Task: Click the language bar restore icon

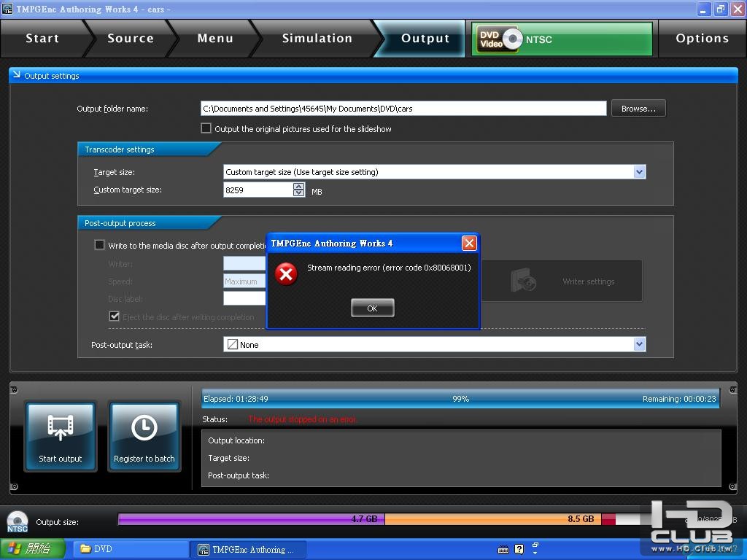Action: click(x=535, y=545)
